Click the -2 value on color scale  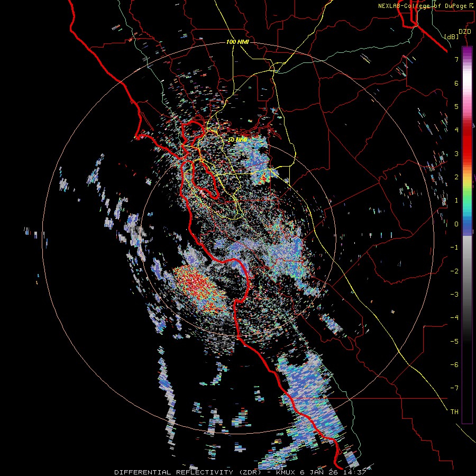[454, 271]
